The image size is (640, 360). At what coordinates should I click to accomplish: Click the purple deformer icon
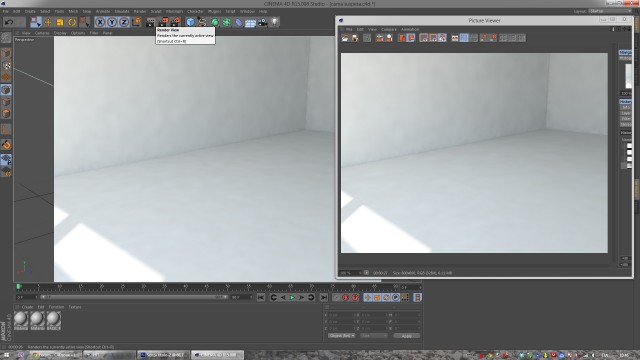coord(238,22)
